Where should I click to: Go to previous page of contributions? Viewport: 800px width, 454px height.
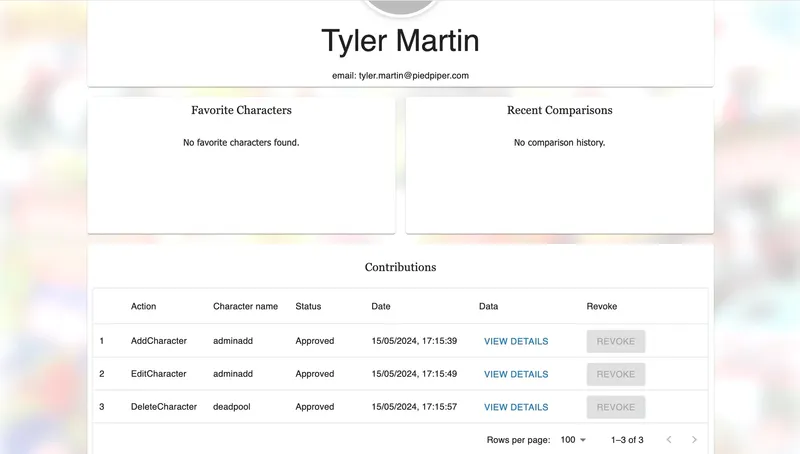pos(669,440)
